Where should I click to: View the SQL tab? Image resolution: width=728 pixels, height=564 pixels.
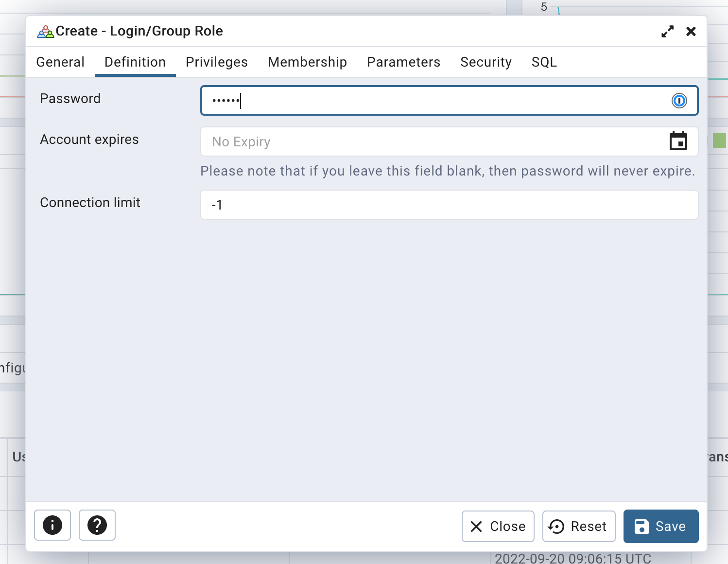point(544,62)
